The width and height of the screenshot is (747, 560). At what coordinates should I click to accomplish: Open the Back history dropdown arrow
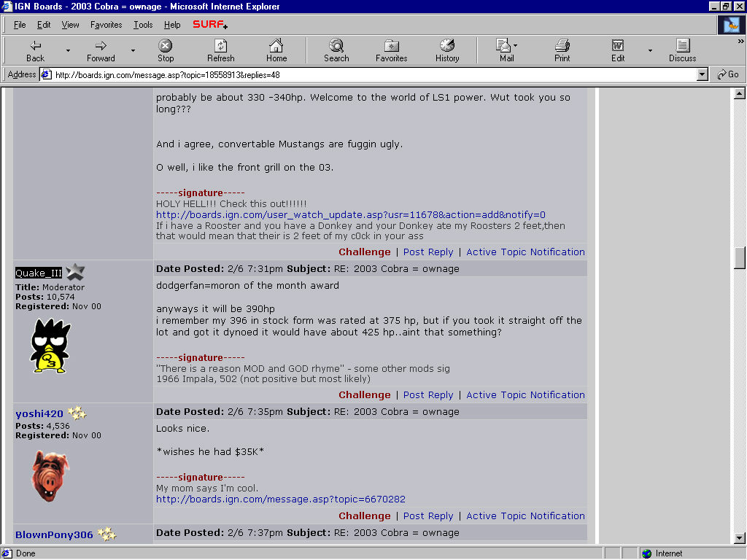coord(68,50)
